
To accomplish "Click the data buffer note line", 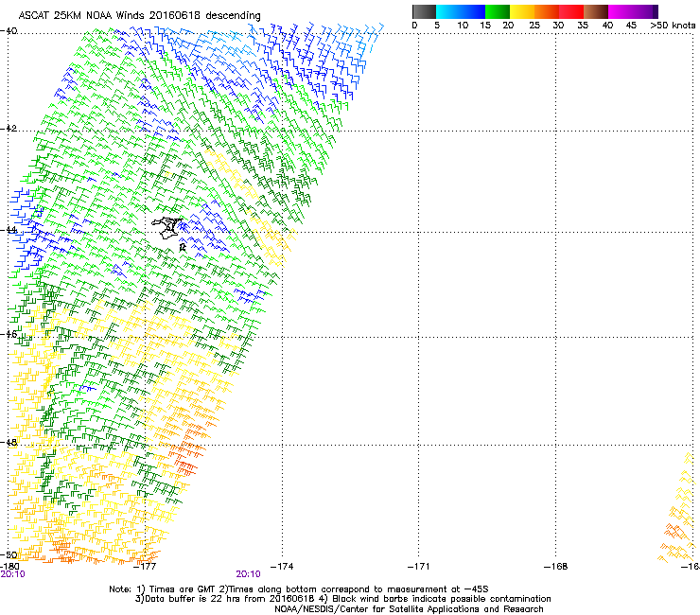I will click(342, 599).
